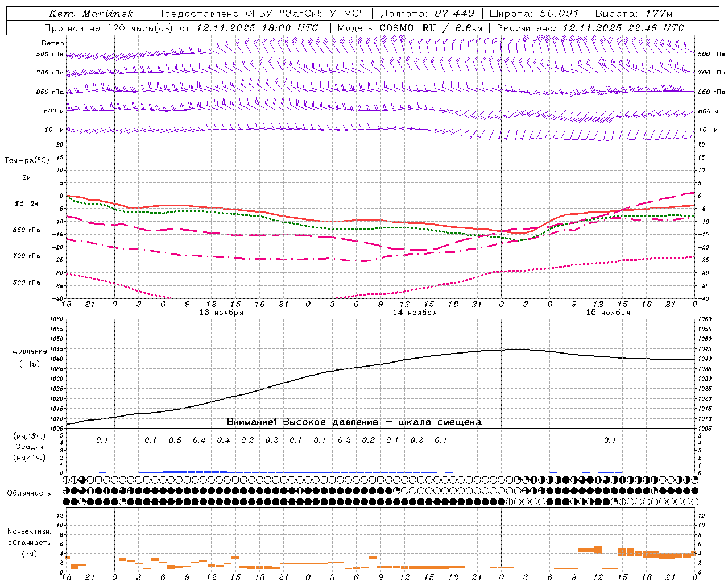Click the 13 ноября date label
The image size is (728, 582).
pos(221,313)
